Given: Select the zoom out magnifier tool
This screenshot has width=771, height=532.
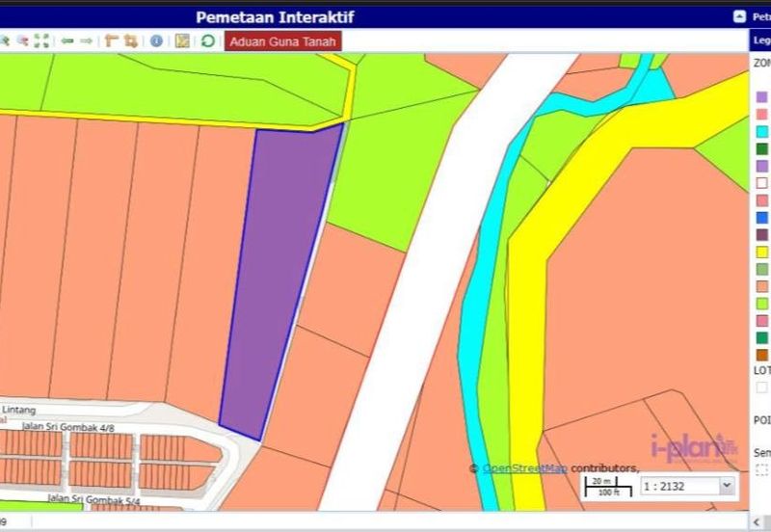Looking at the screenshot, I should (x=22, y=40).
